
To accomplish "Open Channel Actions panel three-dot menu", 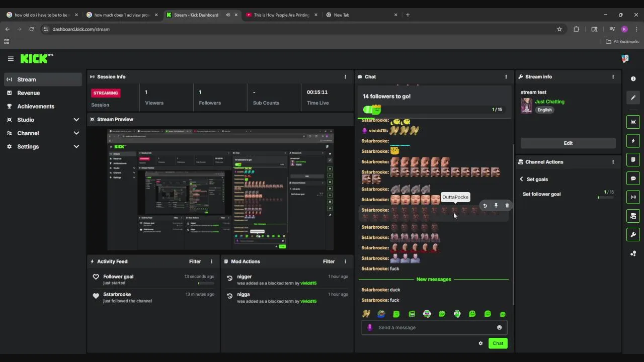I will [613, 162].
